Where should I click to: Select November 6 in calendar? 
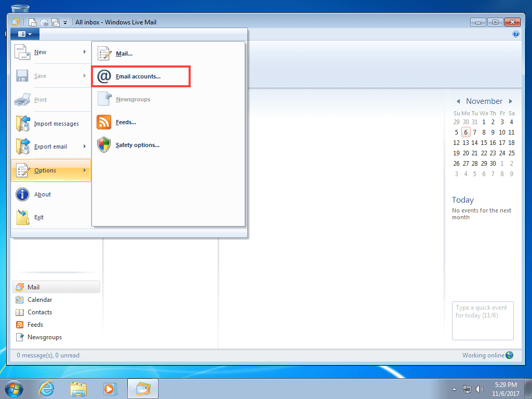pos(465,132)
